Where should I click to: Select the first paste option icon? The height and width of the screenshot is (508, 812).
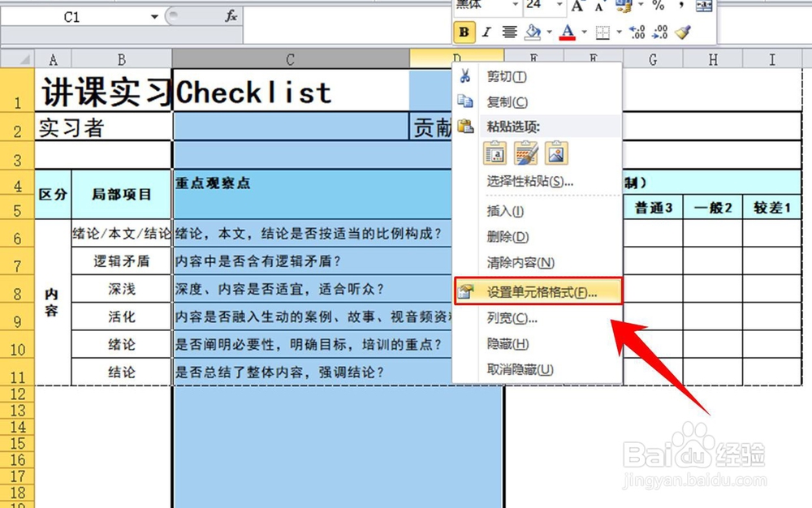(494, 153)
